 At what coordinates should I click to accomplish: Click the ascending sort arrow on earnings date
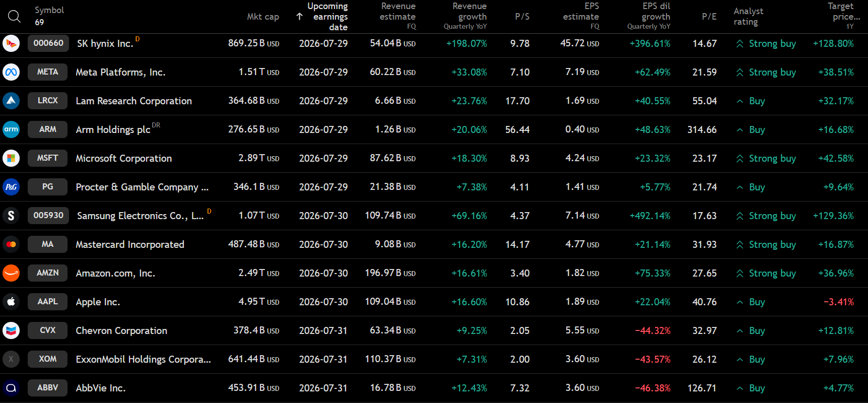tap(299, 17)
